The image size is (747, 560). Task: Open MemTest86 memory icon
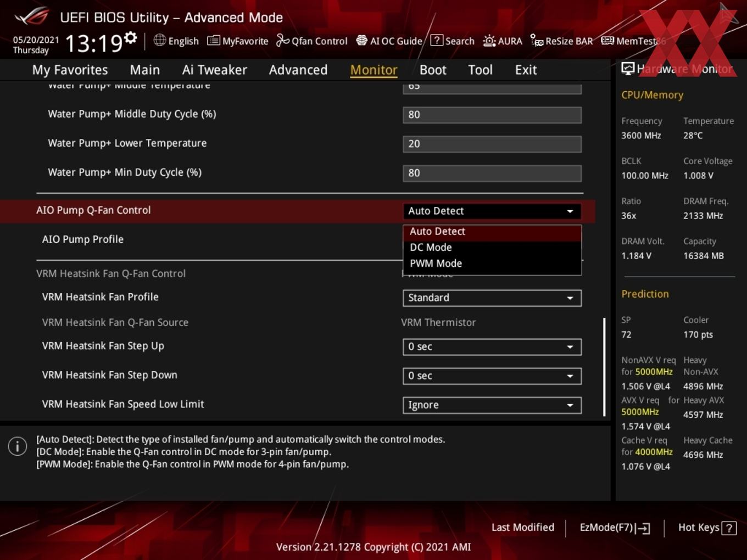pyautogui.click(x=607, y=41)
